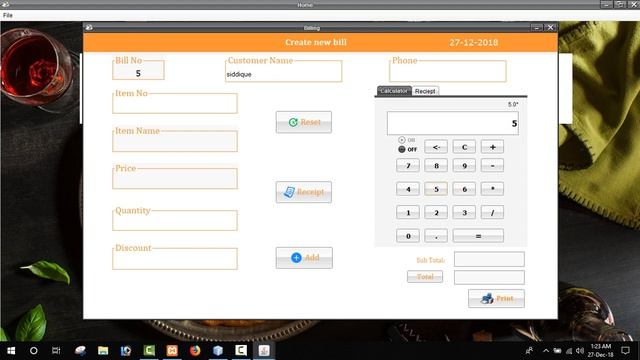Image resolution: width=640 pixels, height=360 pixels.
Task: Open the volume control in system tray
Action: [580, 351]
